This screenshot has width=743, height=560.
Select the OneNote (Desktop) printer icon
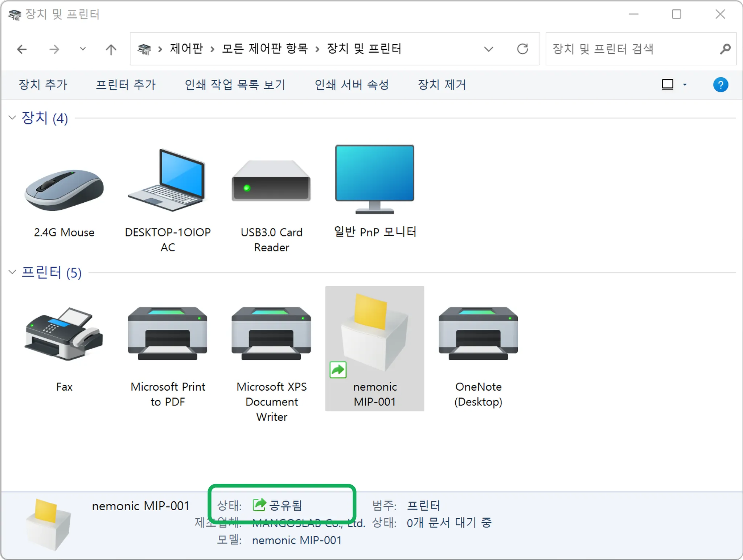[x=478, y=334]
